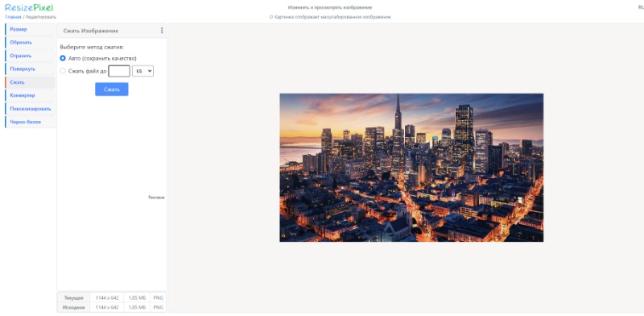
Task: Follow the Главная breadcrumb link
Action: click(13, 17)
